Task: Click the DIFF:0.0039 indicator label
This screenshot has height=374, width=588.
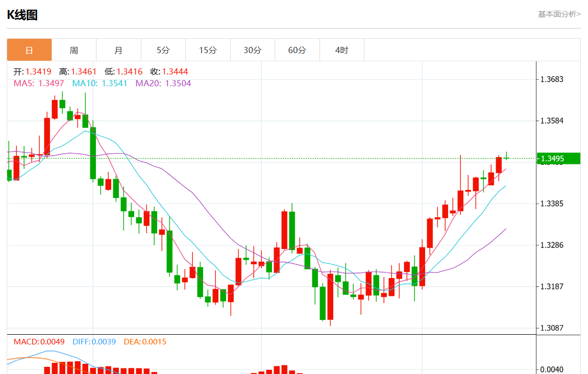Action: [94, 342]
